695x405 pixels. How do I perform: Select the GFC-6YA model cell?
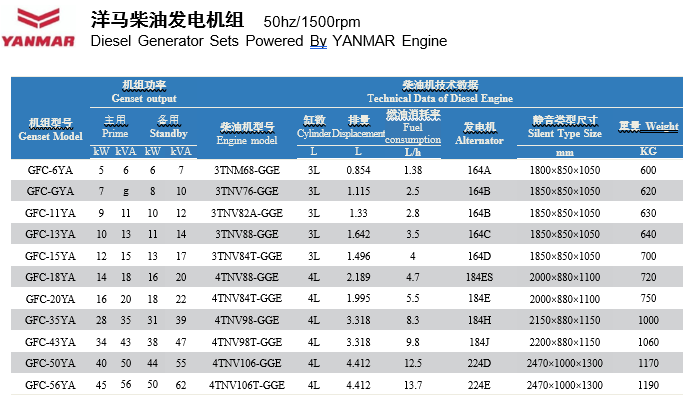50,170
